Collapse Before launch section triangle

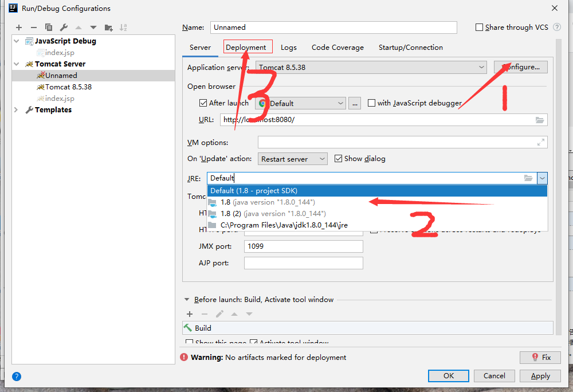click(187, 300)
